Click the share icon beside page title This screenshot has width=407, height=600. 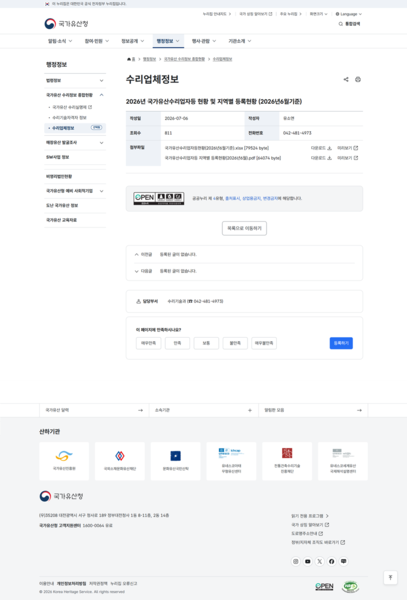click(x=346, y=80)
